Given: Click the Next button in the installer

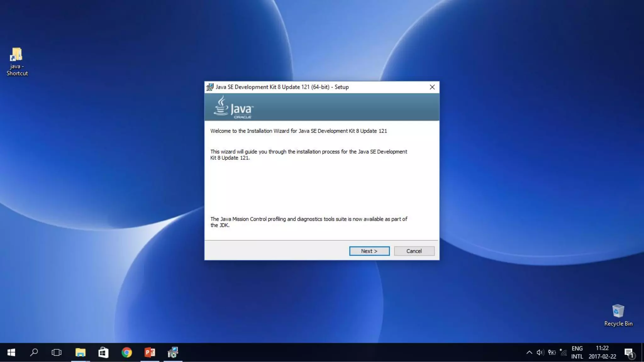Looking at the screenshot, I should 369,251.
